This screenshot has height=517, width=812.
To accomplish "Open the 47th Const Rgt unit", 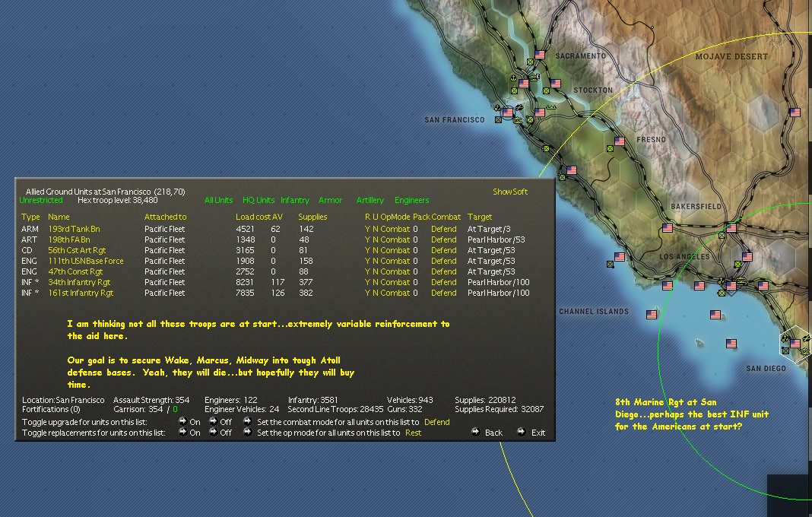I will click(75, 271).
